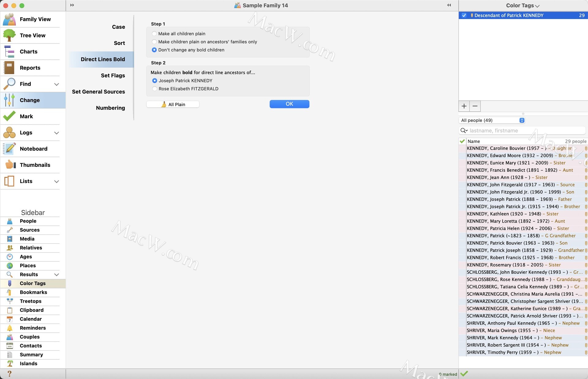Remove color tag with minus button
Viewport: 588px width, 379px height.
point(475,106)
